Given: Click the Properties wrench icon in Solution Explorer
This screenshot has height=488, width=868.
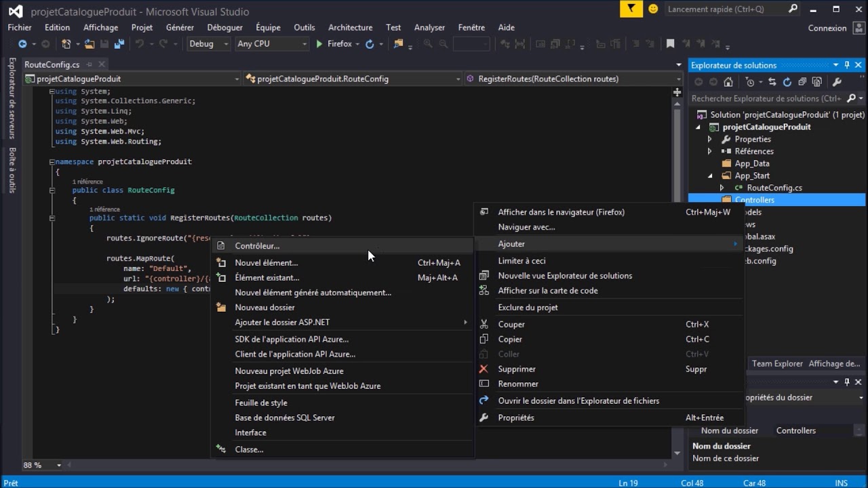Looking at the screenshot, I should (837, 82).
